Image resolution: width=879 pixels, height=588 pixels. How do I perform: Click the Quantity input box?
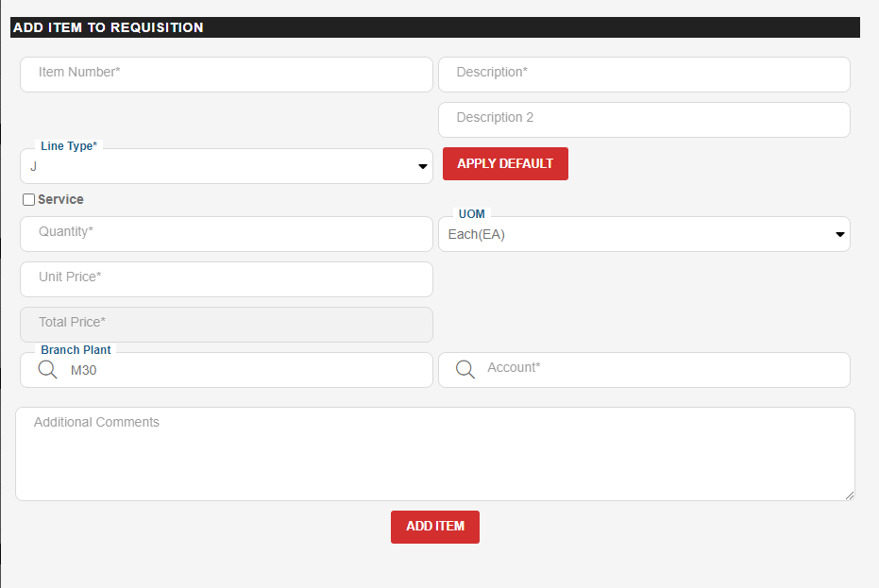[x=226, y=233]
